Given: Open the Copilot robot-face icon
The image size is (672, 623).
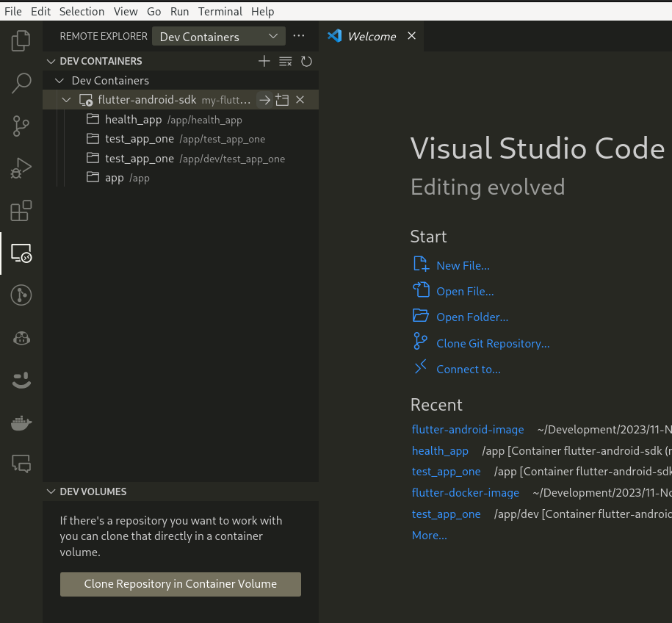Looking at the screenshot, I should point(21,338).
